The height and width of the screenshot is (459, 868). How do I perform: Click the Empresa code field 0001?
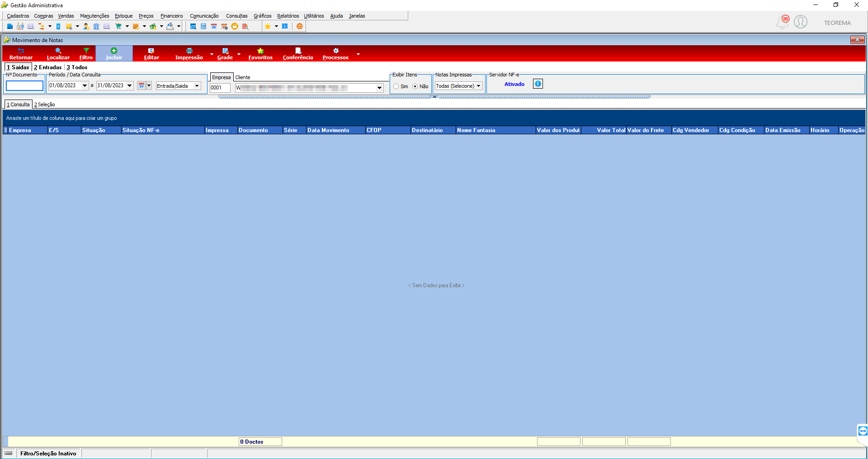coord(220,88)
